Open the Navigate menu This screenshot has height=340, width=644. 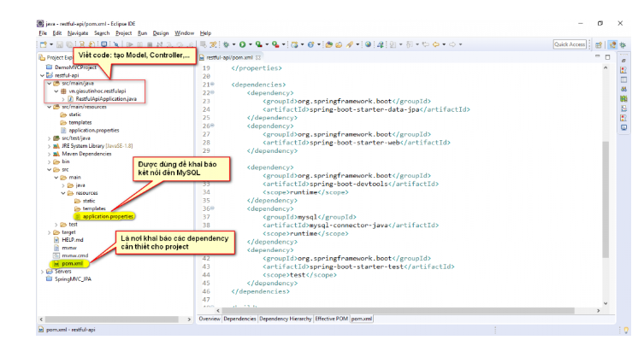click(78, 33)
